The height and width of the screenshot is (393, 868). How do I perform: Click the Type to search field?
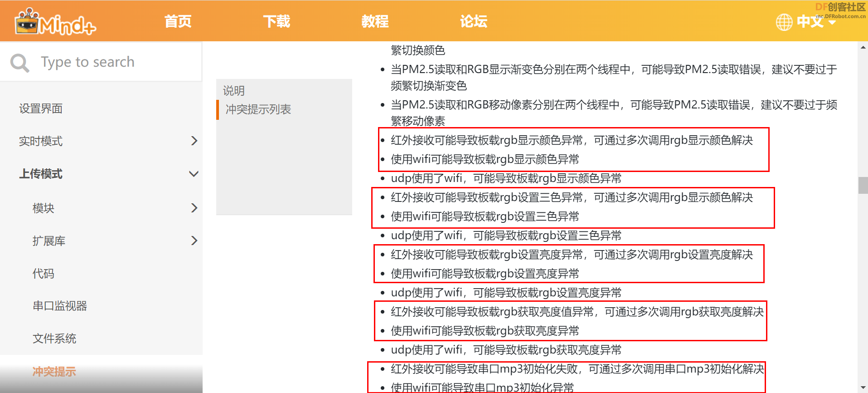101,62
